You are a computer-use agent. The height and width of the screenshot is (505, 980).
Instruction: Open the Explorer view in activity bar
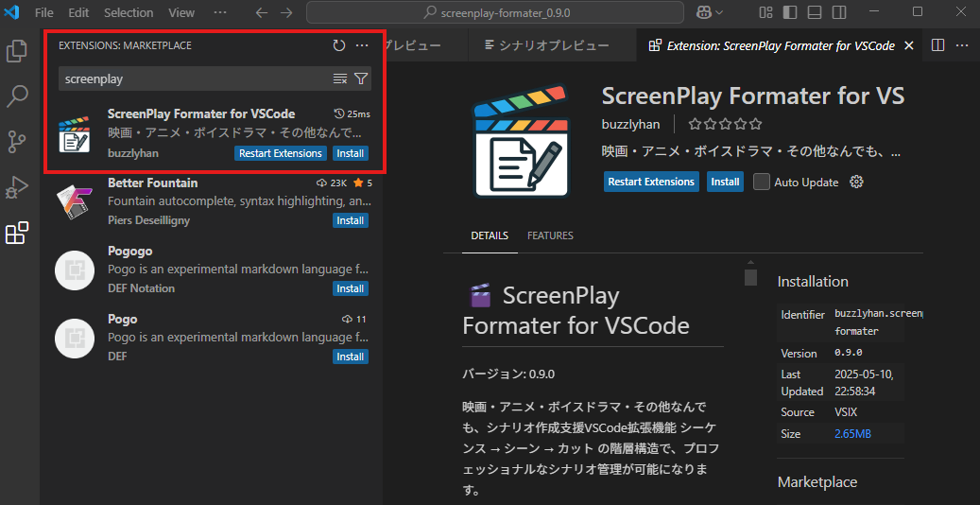coord(17,51)
